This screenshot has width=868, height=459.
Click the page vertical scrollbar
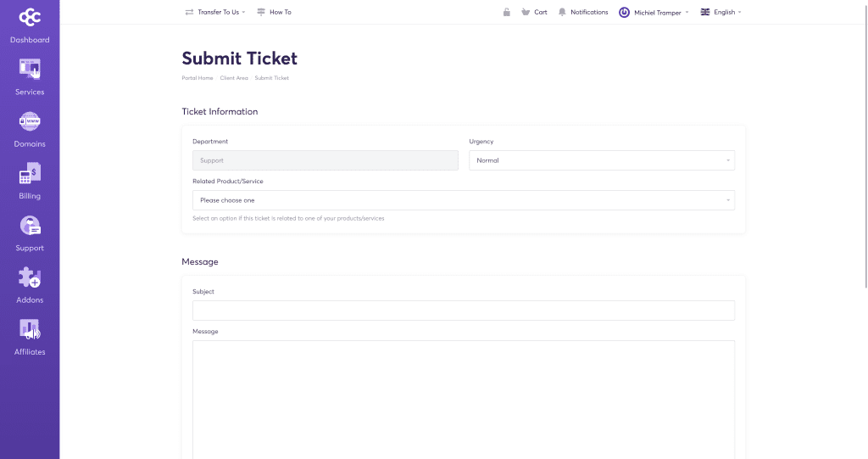coord(866,144)
